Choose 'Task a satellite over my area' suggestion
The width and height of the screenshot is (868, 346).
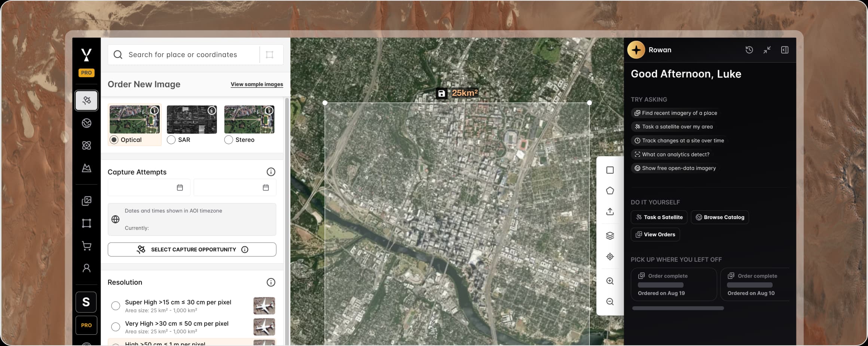(x=673, y=127)
